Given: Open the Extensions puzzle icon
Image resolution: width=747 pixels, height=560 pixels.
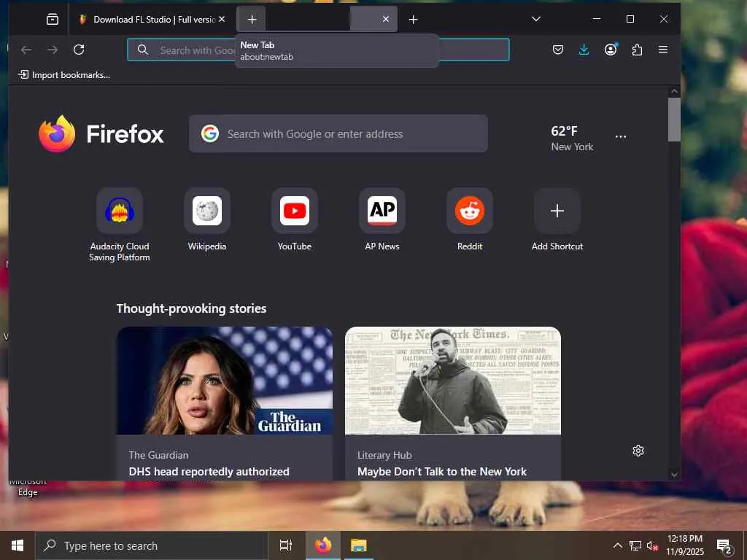Looking at the screenshot, I should [x=637, y=50].
